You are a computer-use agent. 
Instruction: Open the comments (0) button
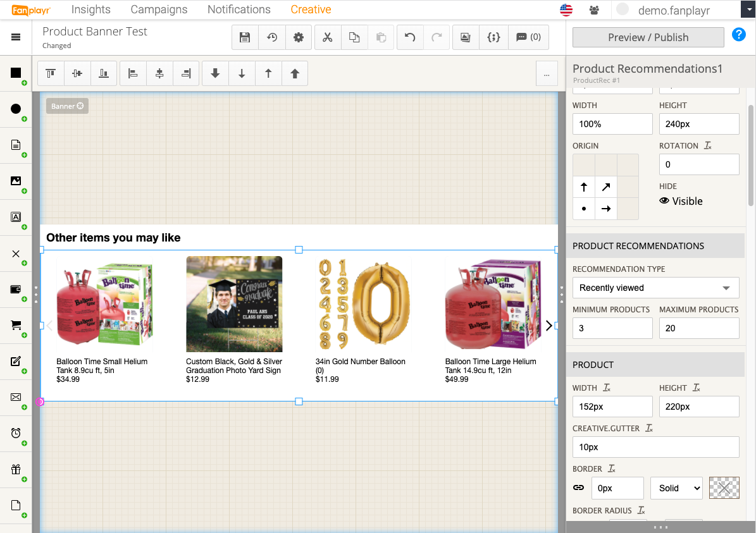tap(528, 37)
